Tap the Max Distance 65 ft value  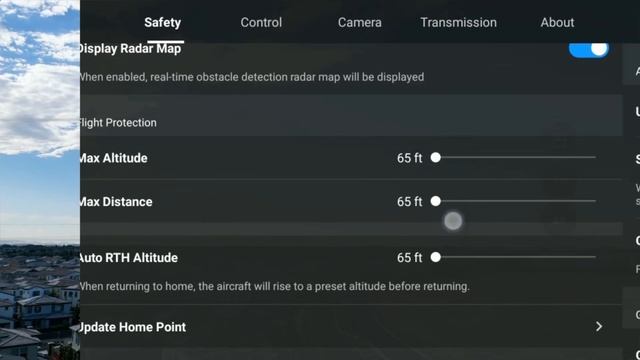coord(409,202)
